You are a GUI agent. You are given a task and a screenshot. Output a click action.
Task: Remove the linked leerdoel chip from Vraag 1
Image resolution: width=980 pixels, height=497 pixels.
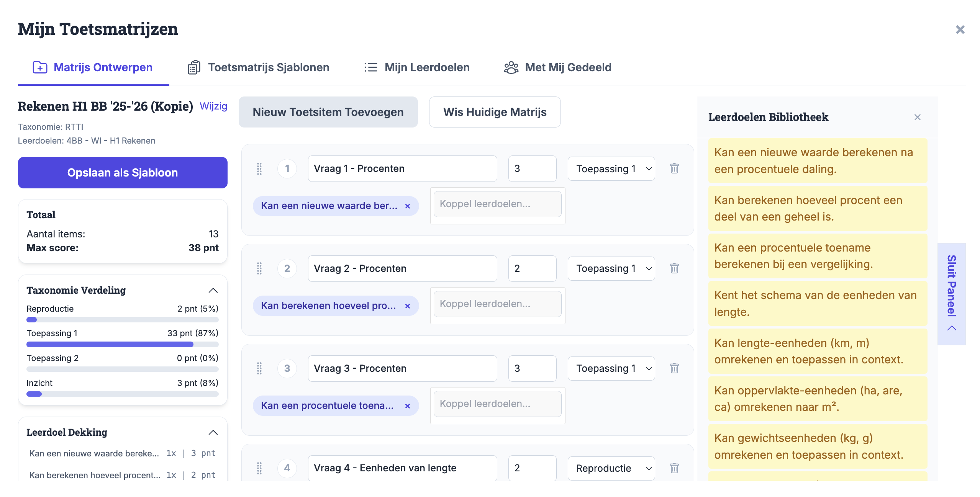tap(407, 206)
